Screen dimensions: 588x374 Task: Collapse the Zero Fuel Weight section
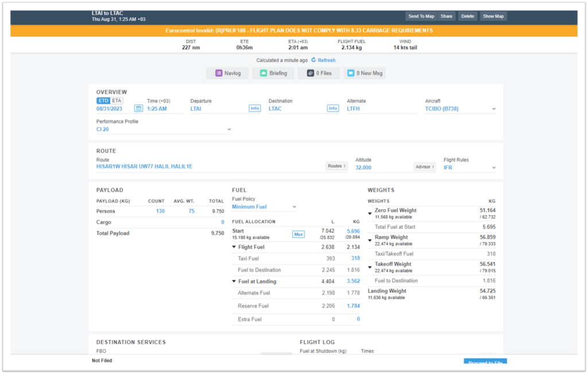[x=370, y=213]
